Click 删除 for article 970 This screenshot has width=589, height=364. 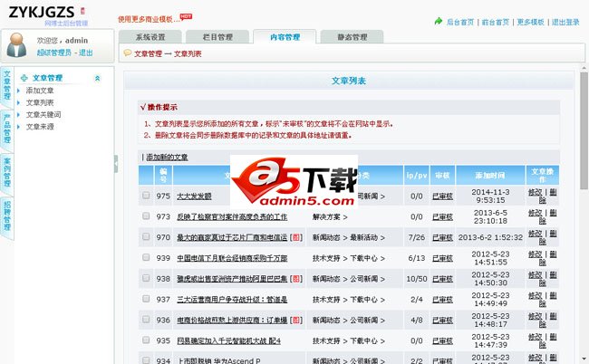(548, 237)
